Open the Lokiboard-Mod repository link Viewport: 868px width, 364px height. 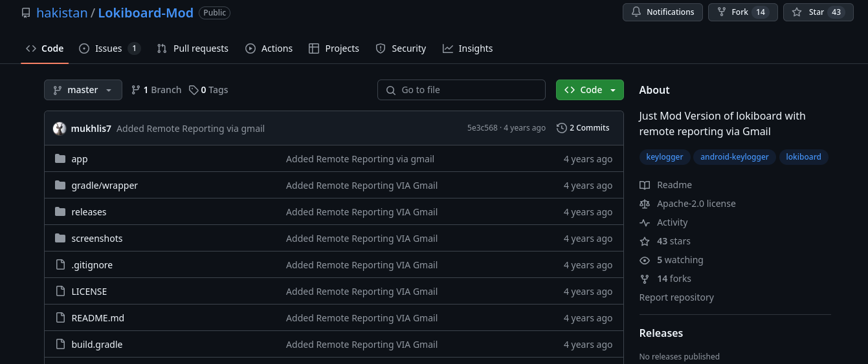coord(146,13)
